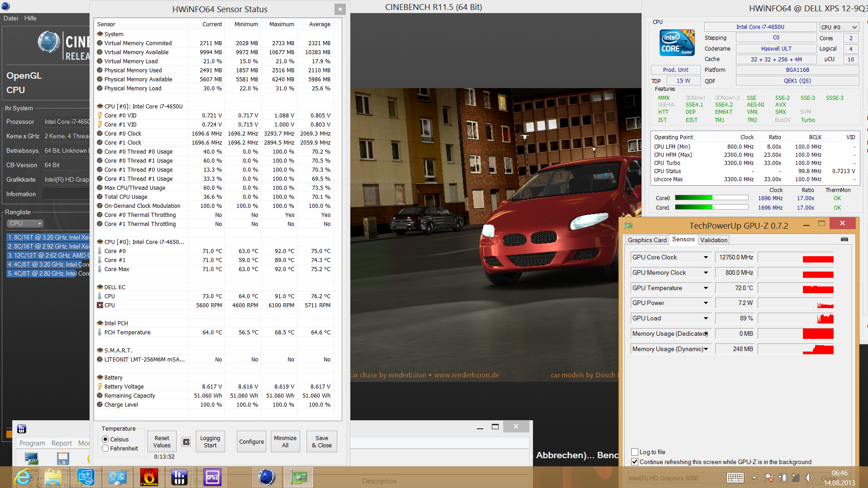This screenshot has height=488, width=868.
Task: Click the GPU Load history graph
Action: click(796, 319)
